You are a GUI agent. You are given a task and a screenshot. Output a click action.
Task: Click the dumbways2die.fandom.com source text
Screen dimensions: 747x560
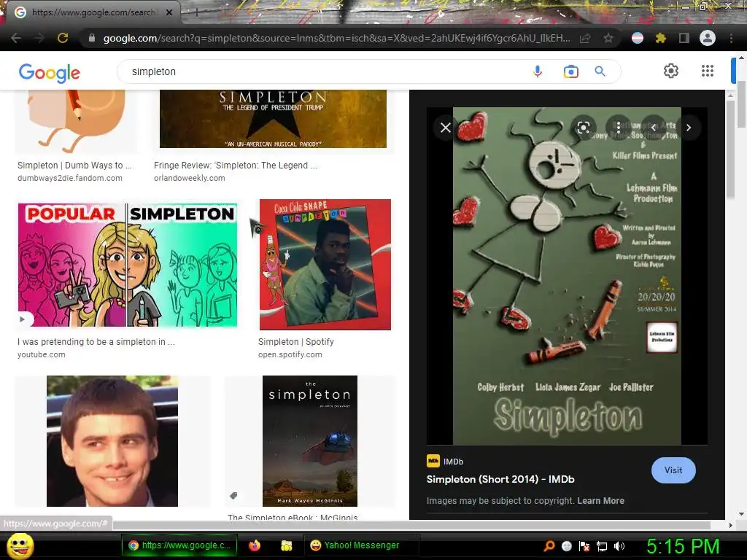coord(70,178)
